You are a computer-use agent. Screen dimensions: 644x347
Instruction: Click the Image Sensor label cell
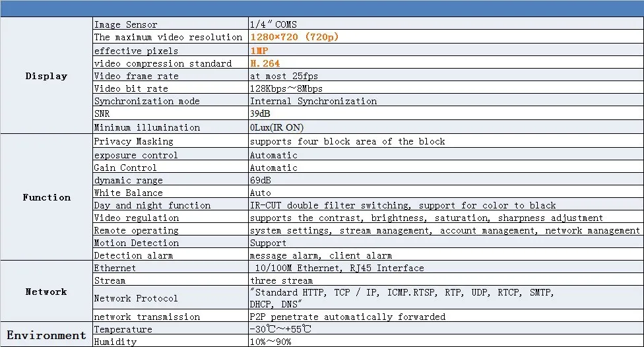point(170,24)
